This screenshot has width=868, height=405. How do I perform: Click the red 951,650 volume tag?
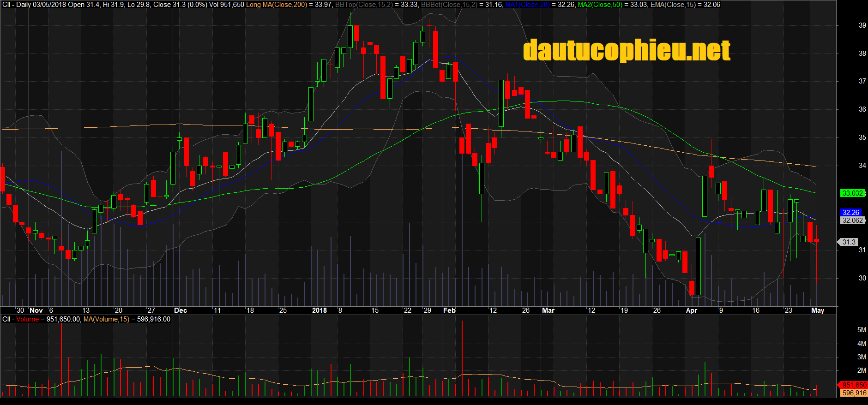coord(853,385)
